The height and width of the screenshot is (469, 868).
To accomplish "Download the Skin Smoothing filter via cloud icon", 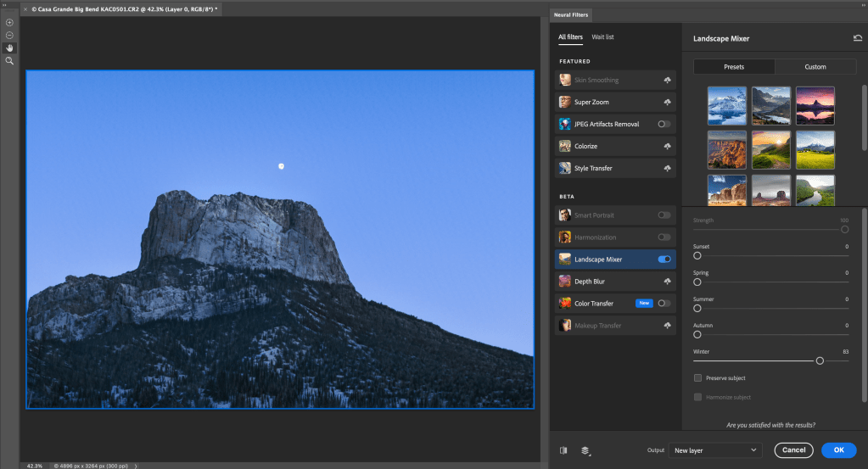I will (x=667, y=80).
